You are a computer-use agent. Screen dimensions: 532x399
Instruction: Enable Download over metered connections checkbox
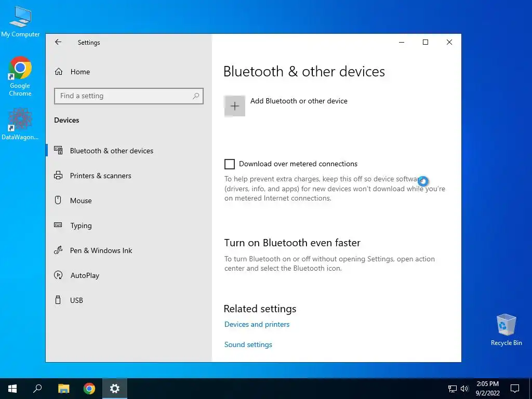pyautogui.click(x=230, y=164)
